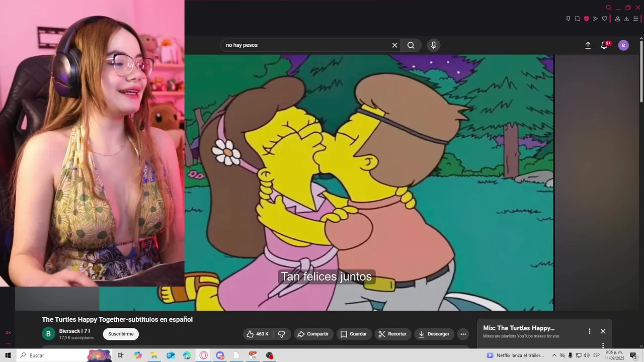The height and width of the screenshot is (362, 644).
Task: Click the Opera pin icon in address bar
Action: (x=568, y=19)
